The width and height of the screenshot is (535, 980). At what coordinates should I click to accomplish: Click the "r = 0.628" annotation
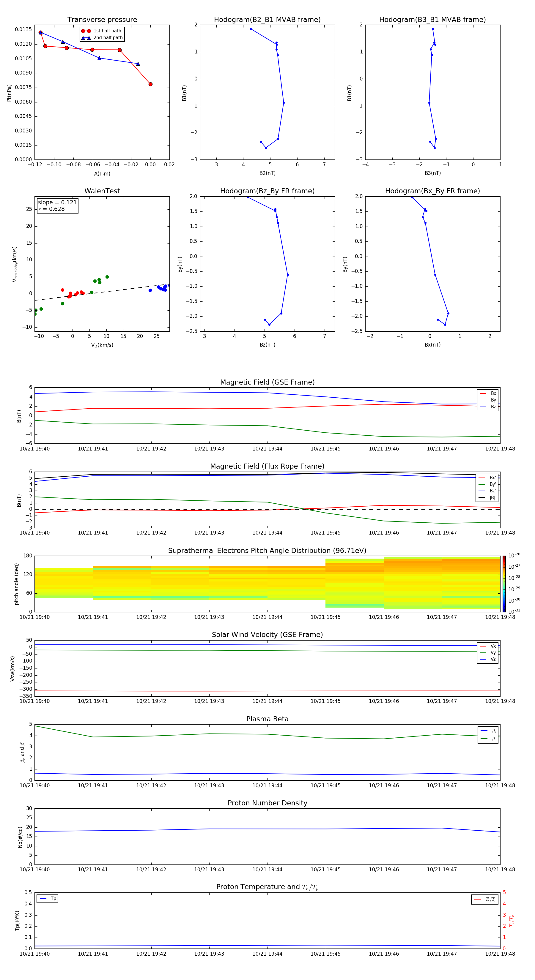[x=52, y=209]
